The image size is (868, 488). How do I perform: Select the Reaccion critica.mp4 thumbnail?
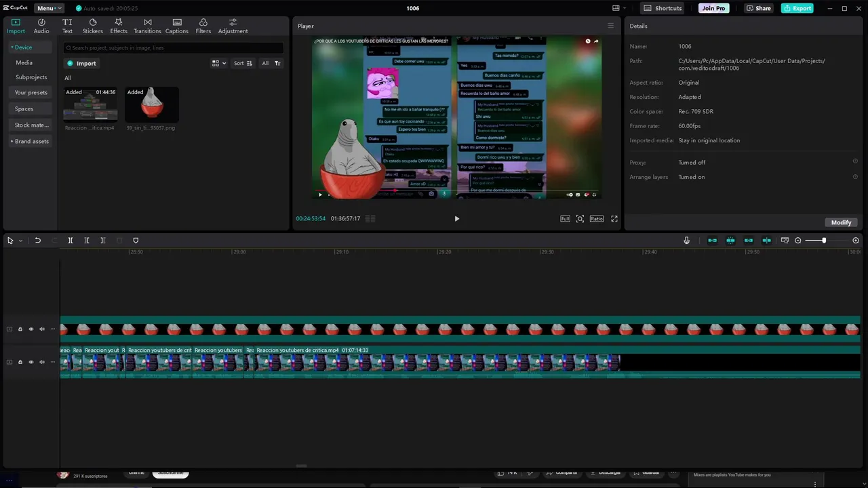pyautogui.click(x=90, y=104)
